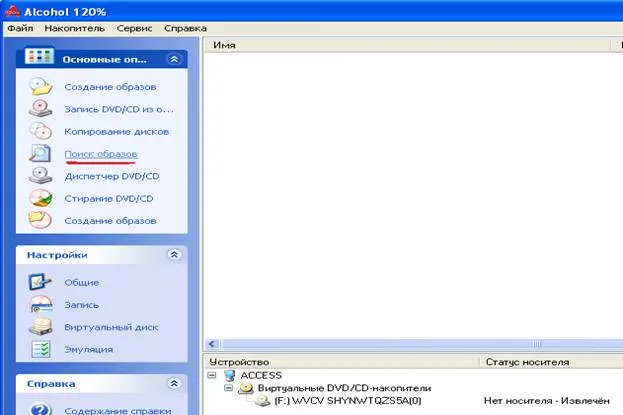
Task: Collapse Виртуальные DVD/CD-накопители tree node
Action: pos(228,388)
